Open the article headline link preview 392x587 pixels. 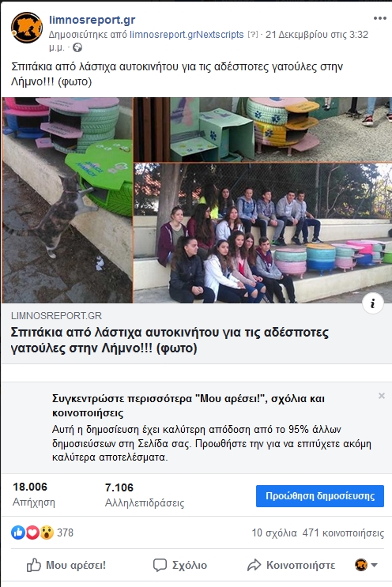coord(170,341)
